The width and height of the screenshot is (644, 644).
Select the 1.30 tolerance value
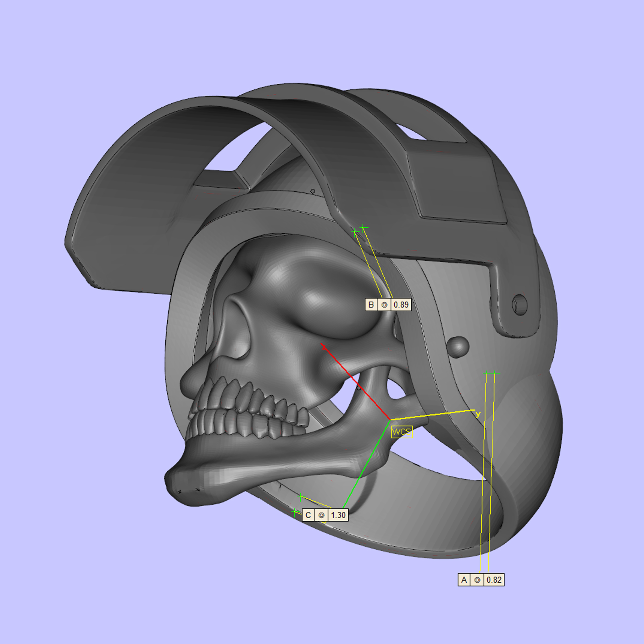click(338, 515)
